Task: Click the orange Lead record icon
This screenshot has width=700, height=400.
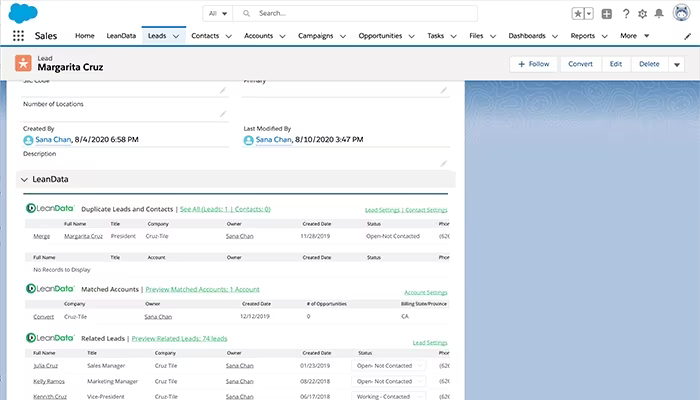Action: point(23,63)
